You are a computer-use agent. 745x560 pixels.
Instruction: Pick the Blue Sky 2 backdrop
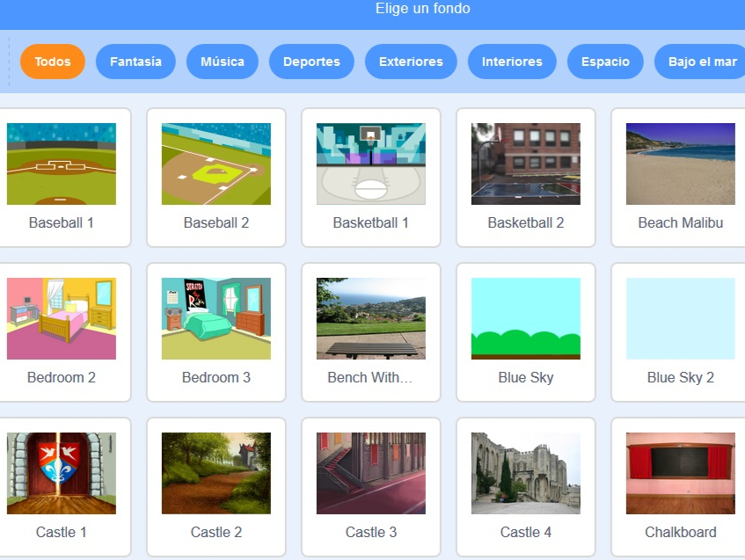[x=680, y=331]
